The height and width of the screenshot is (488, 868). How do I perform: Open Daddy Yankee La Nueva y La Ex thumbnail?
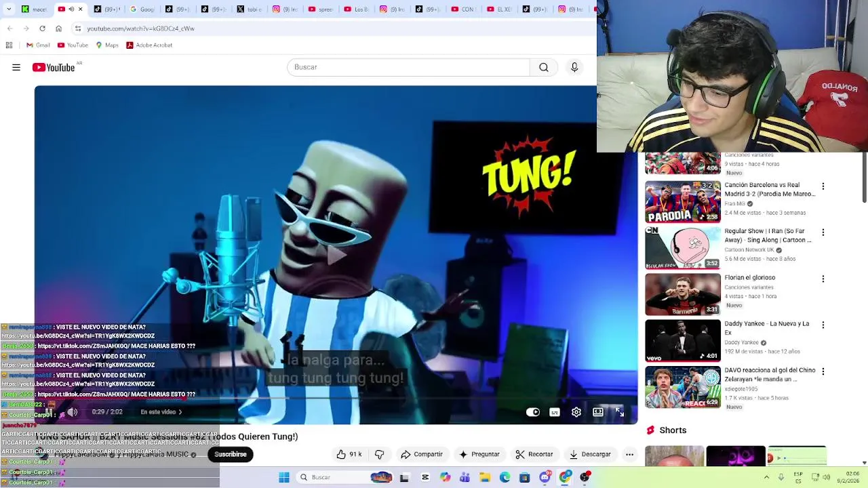coord(683,340)
